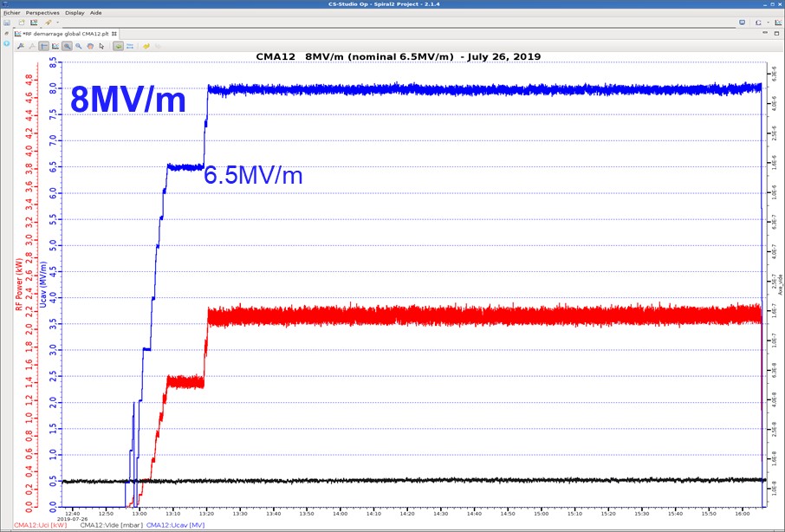The height and width of the screenshot is (532, 785).
Task: Click the 16:00 time axis tick
Action: click(743, 514)
